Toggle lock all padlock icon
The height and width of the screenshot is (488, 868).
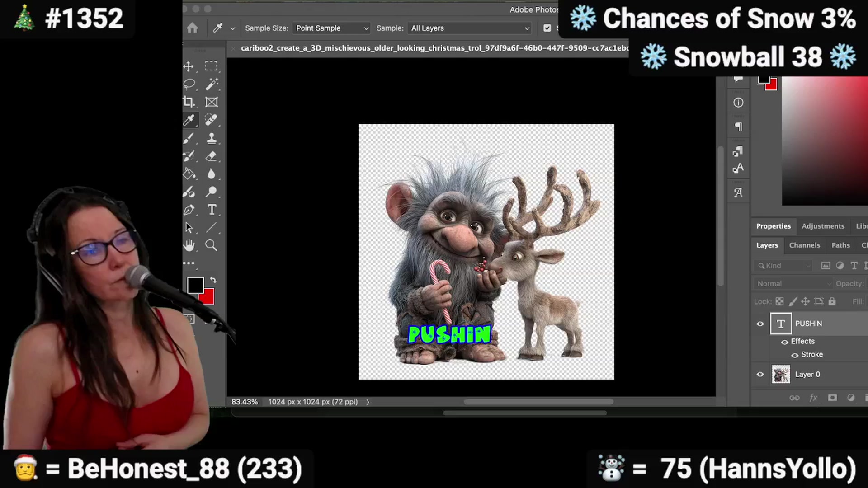[x=832, y=301]
